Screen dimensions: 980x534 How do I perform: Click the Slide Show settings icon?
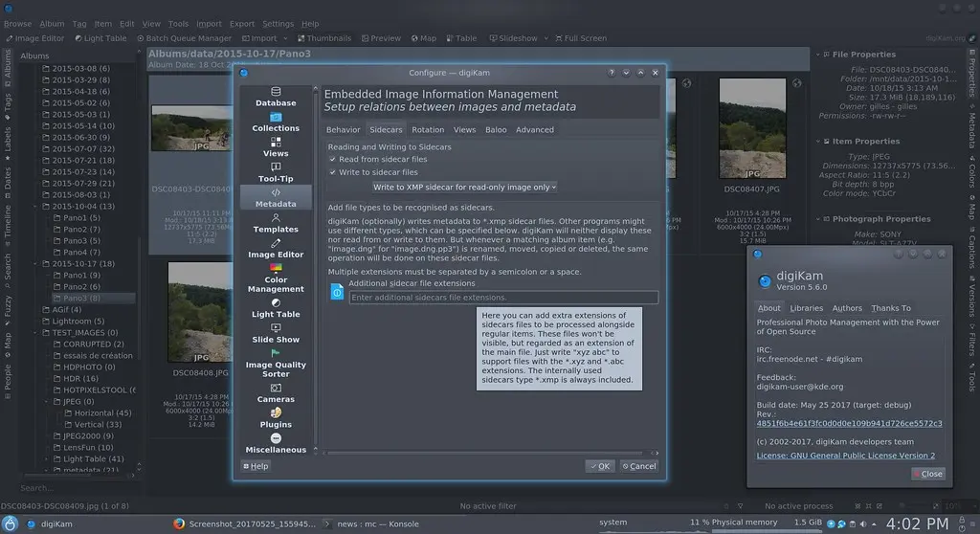point(276,327)
